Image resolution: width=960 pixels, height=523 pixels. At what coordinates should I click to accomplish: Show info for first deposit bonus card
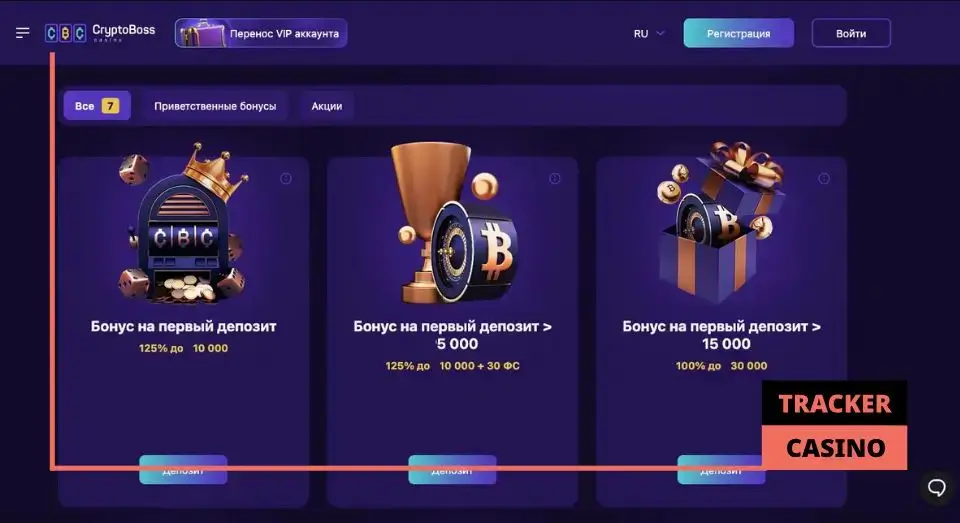coord(286,179)
